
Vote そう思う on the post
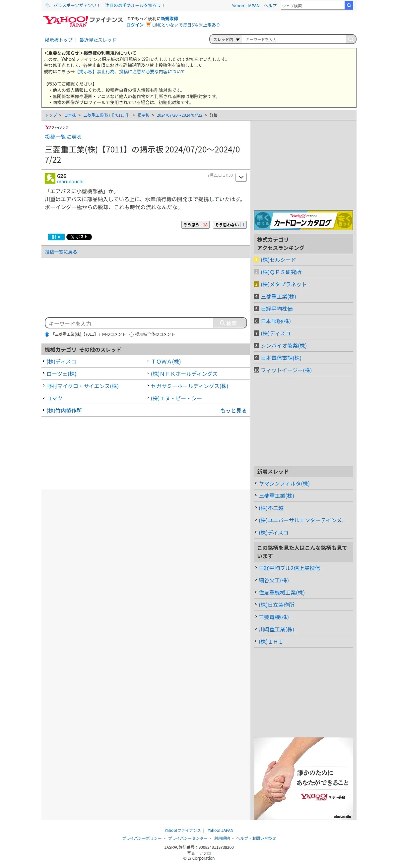195,225
